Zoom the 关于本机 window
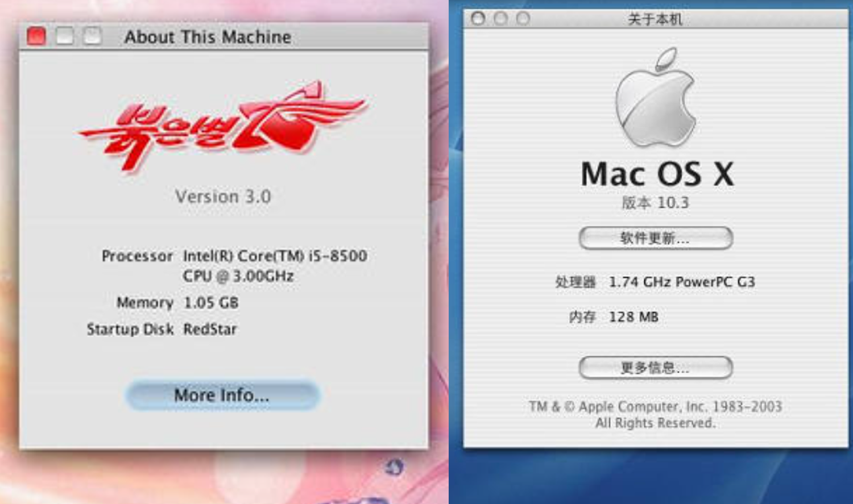853x504 pixels. [523, 19]
